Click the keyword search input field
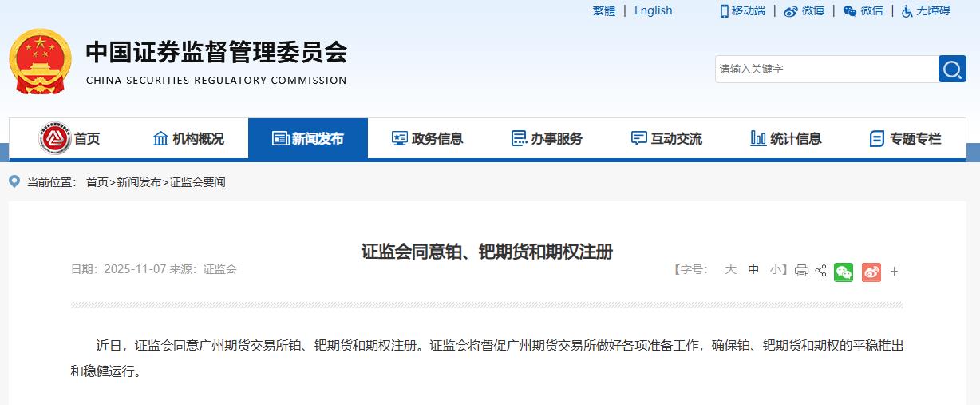Image resolution: width=980 pixels, height=405 pixels. [826, 69]
